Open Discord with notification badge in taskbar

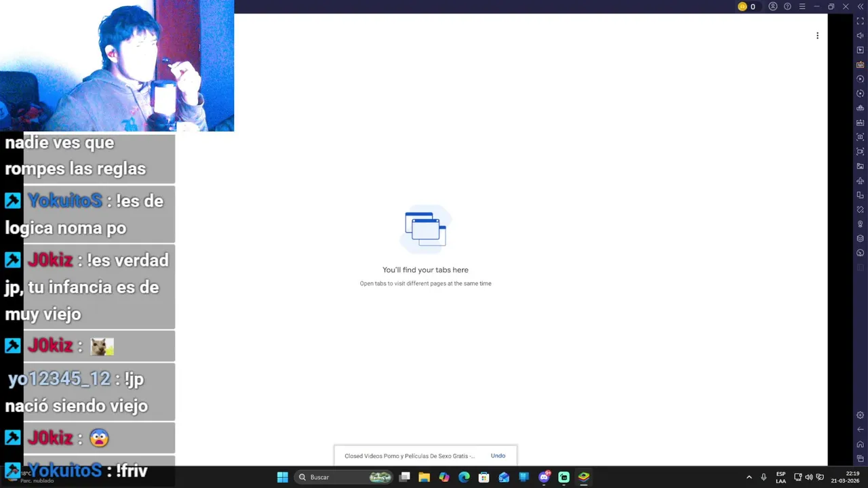(544, 477)
